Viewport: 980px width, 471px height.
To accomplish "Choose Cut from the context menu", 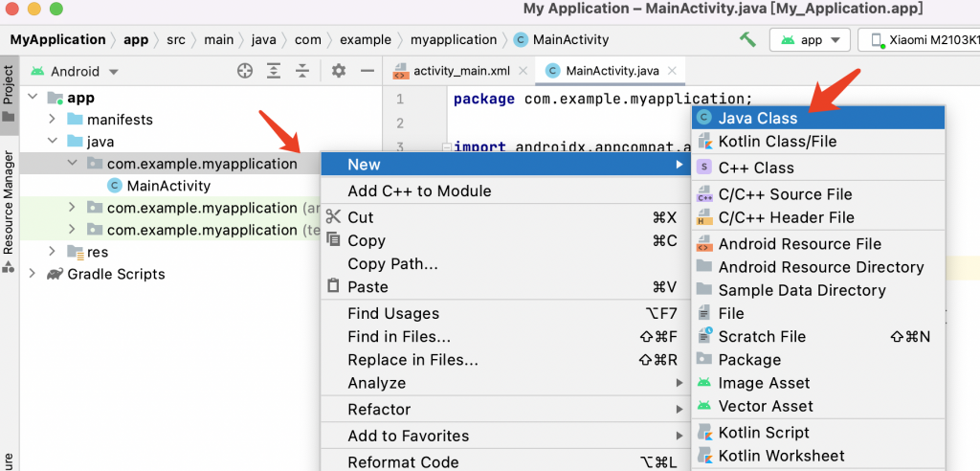I will tap(505, 217).
